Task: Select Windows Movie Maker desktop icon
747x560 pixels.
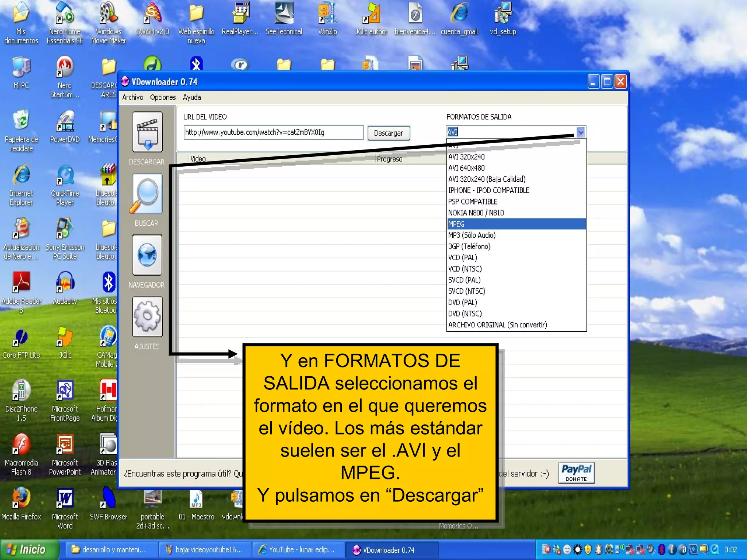Action: [109, 23]
